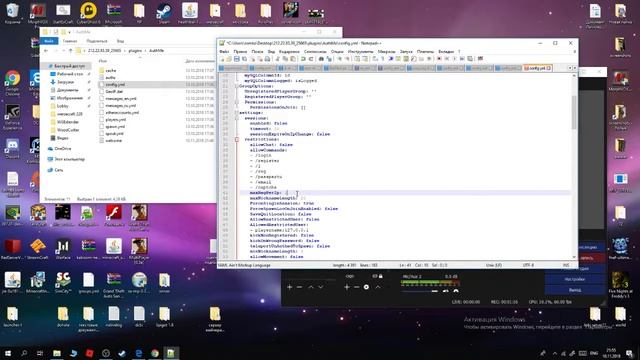Add source with plus in OBS Sources
640x360 pixels.
347,287
